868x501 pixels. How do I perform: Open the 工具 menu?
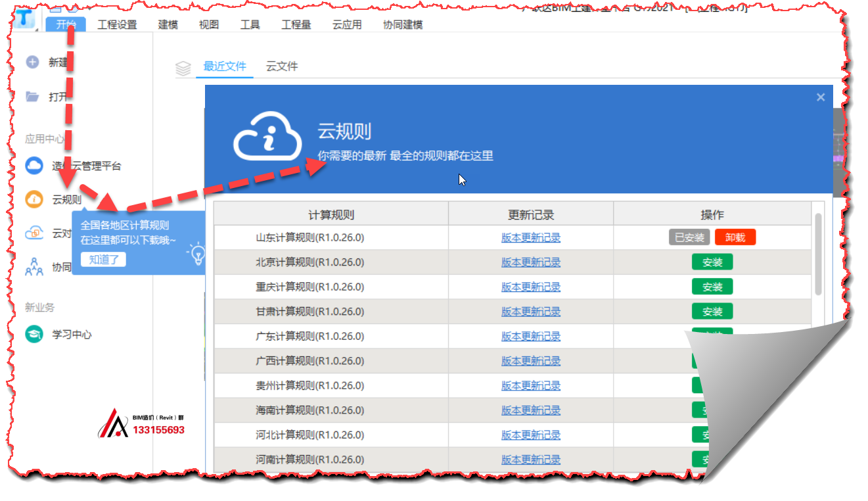click(250, 25)
